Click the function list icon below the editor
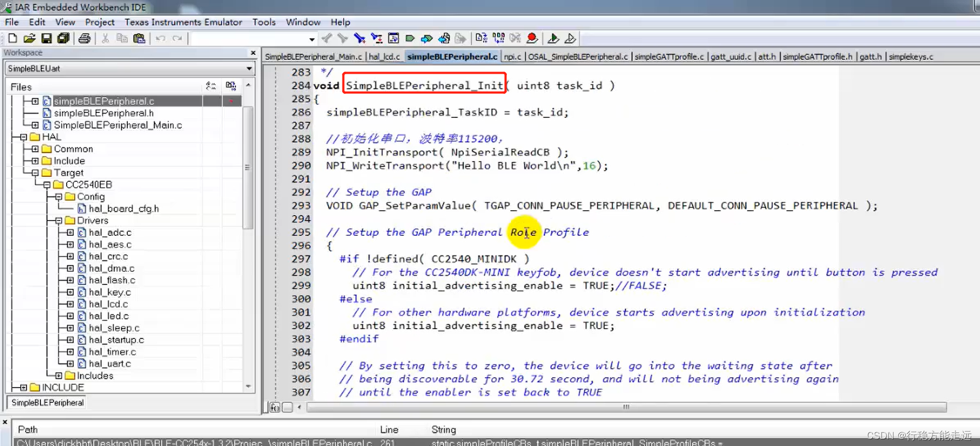This screenshot has height=446, width=980. pos(275,407)
